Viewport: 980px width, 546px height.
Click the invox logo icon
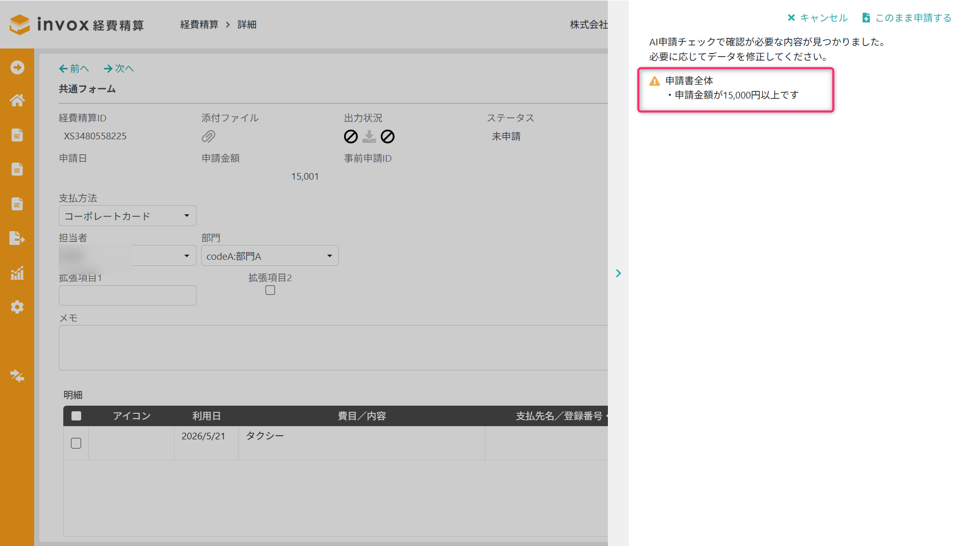coord(20,24)
